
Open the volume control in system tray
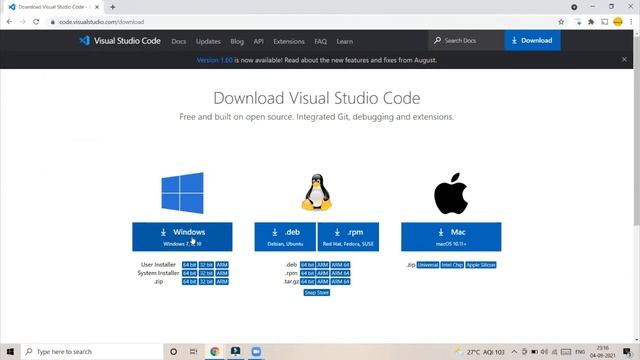pos(544,351)
